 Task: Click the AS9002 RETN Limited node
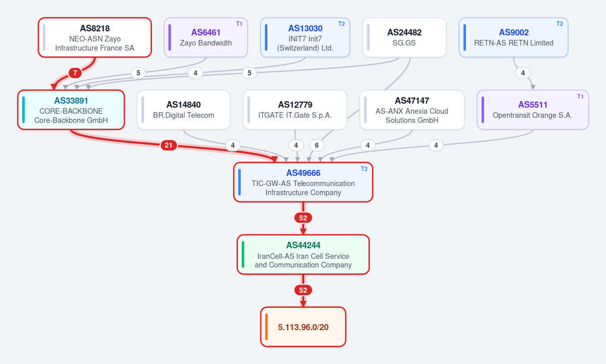[513, 37]
